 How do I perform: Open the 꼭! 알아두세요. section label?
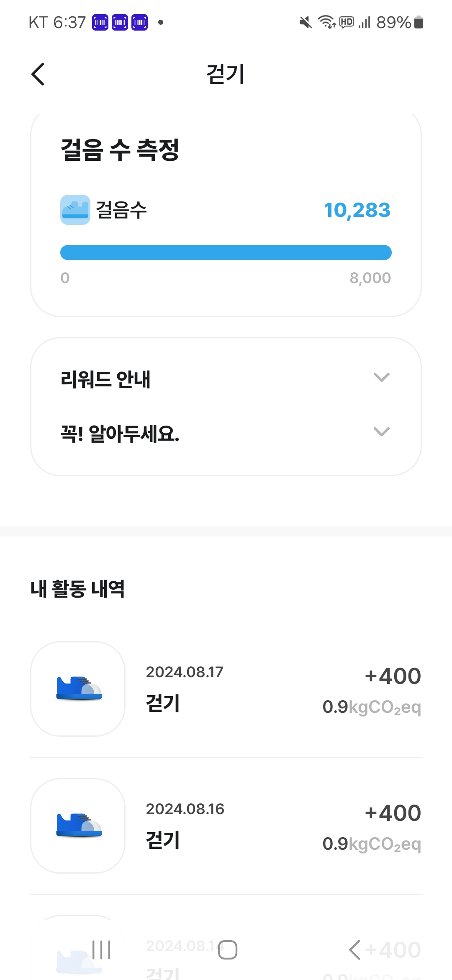[120, 433]
